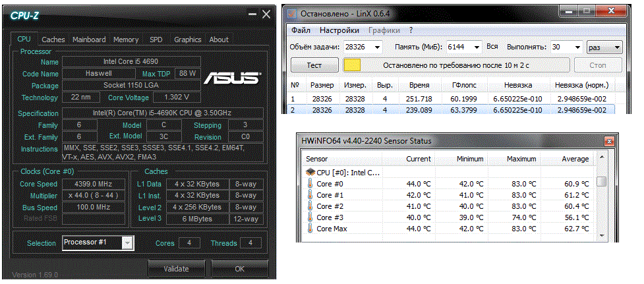Switch to the Mainboard tab

coord(89,40)
